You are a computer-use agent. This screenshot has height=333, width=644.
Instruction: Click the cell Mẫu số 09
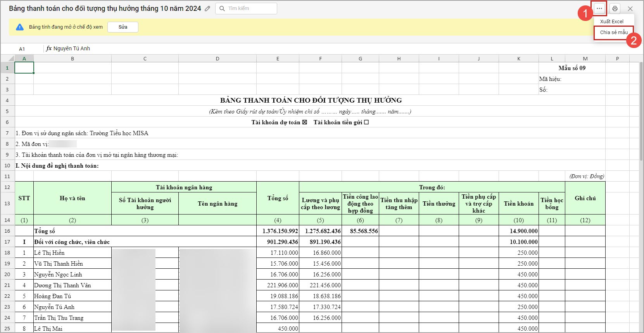[x=572, y=68]
